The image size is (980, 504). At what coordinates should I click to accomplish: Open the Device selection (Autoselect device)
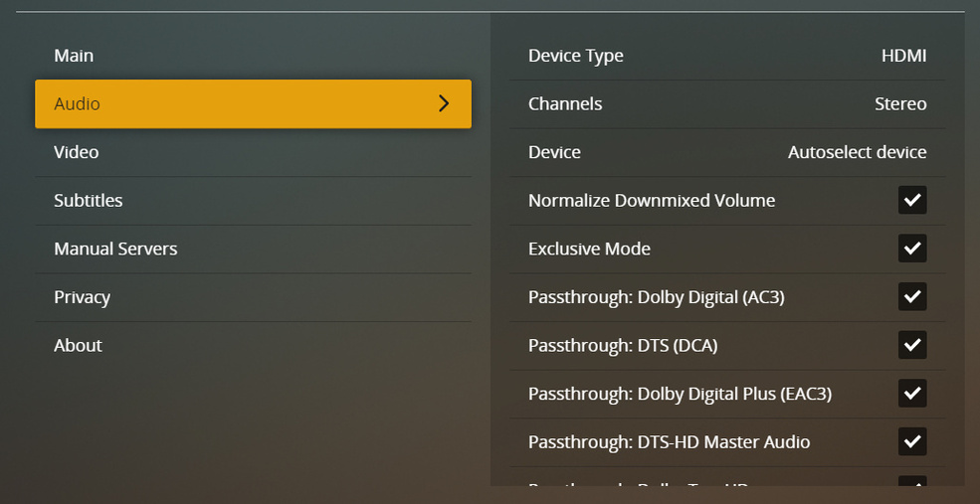[857, 152]
